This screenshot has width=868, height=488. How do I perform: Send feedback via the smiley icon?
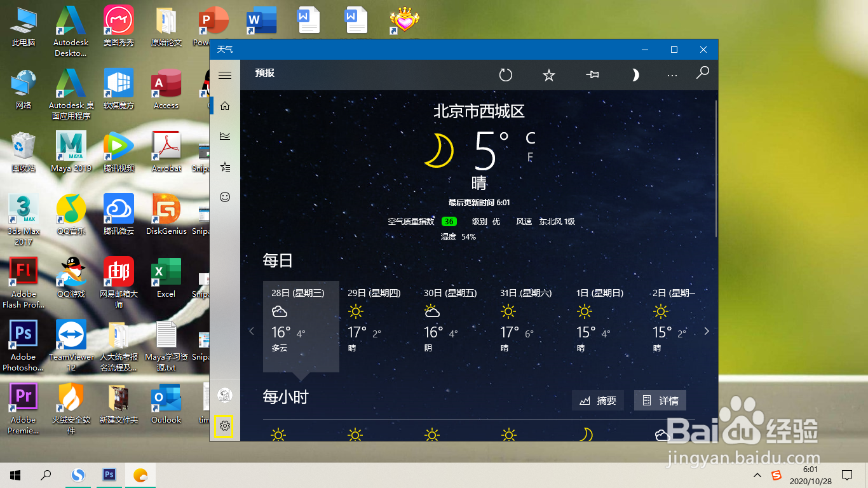pos(224,197)
